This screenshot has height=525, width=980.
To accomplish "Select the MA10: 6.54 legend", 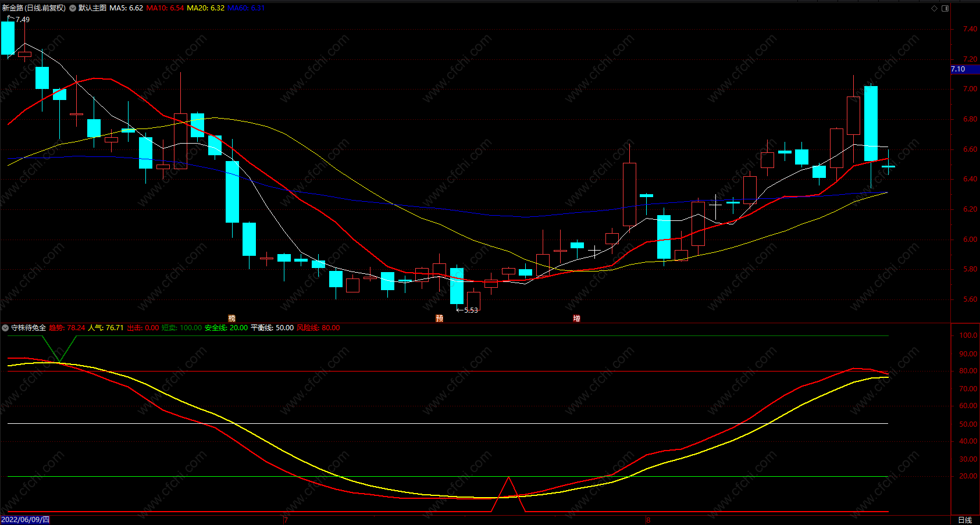I will click(165, 8).
